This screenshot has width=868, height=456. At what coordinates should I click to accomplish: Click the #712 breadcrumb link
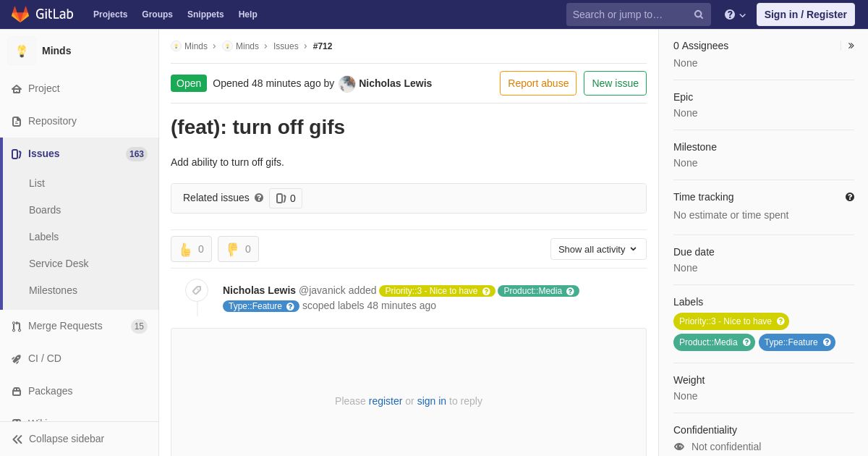pyautogui.click(x=323, y=46)
